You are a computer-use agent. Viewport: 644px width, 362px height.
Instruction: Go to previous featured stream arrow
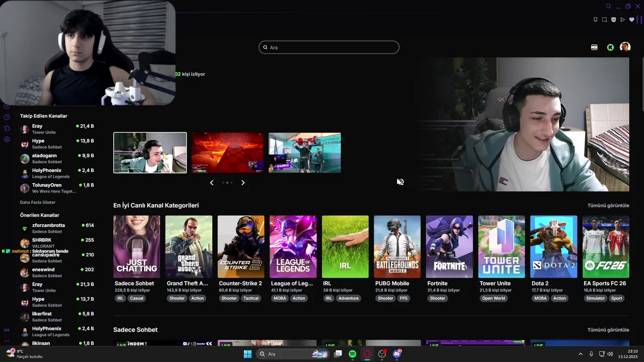pyautogui.click(x=212, y=183)
